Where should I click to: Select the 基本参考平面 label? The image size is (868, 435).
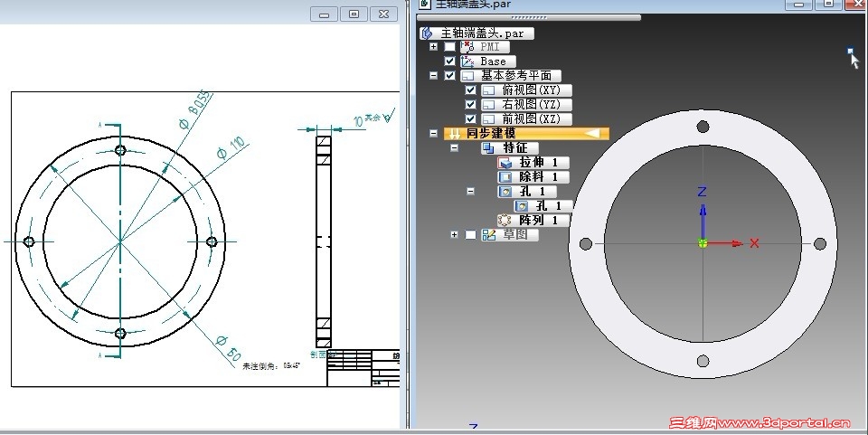coord(516,75)
